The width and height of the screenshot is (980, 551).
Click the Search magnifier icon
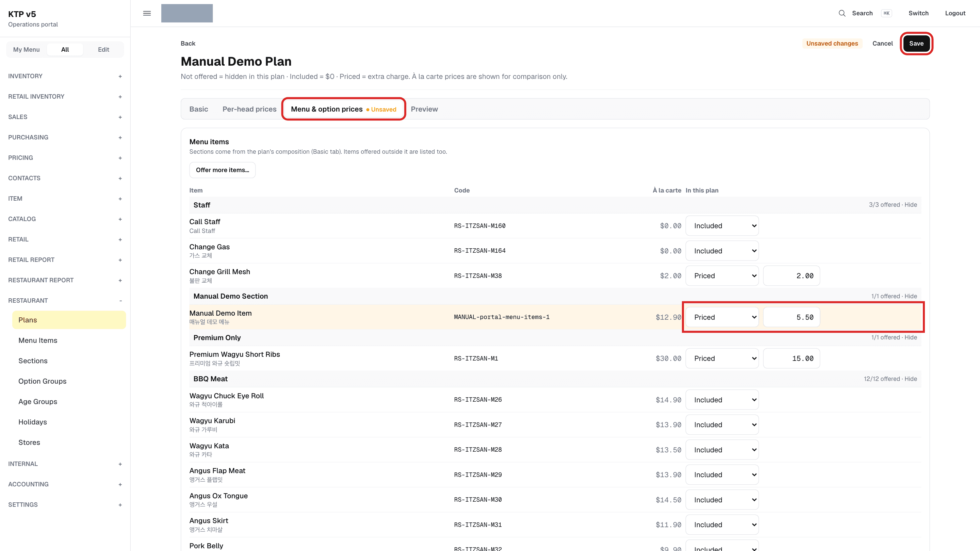point(842,13)
